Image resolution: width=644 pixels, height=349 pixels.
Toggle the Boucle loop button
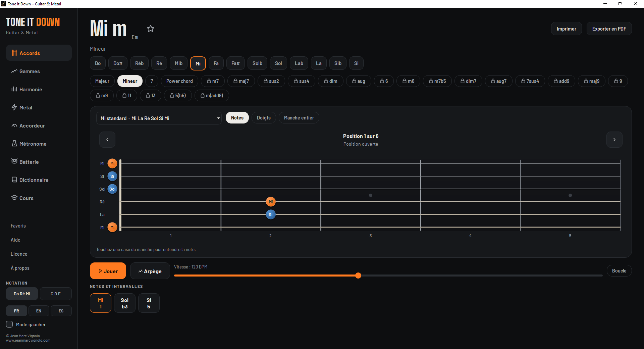[619, 271]
